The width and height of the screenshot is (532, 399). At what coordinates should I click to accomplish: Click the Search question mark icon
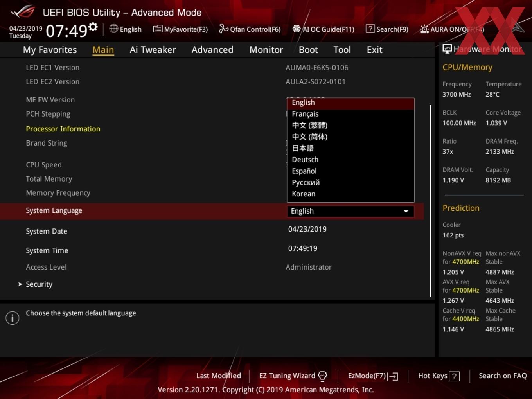370,29
